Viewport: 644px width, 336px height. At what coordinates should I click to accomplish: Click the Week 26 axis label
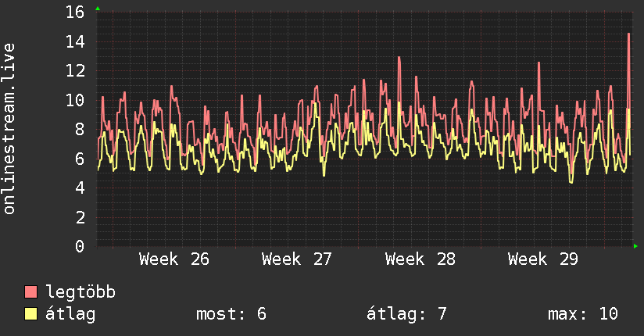point(174,259)
